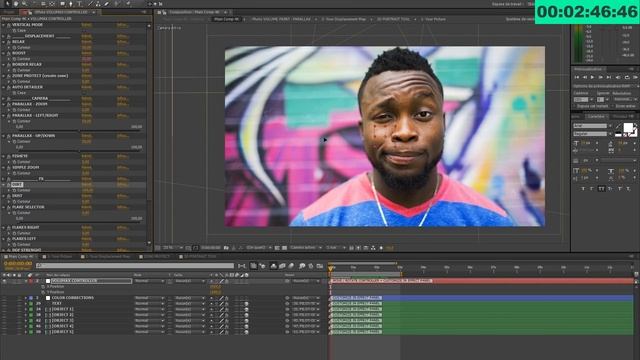Viewport: 640px width, 360px height.
Task: Collapse the VERTICAL MODE effect group
Action: [x=4, y=25]
